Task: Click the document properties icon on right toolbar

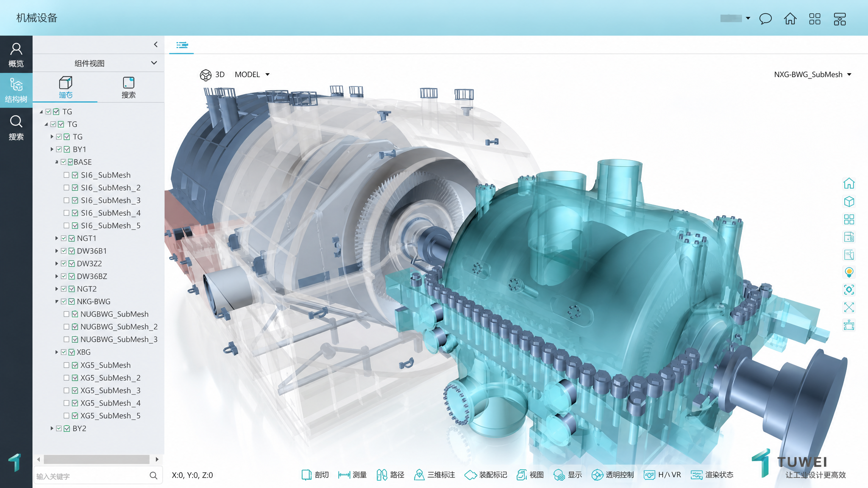Action: (849, 237)
